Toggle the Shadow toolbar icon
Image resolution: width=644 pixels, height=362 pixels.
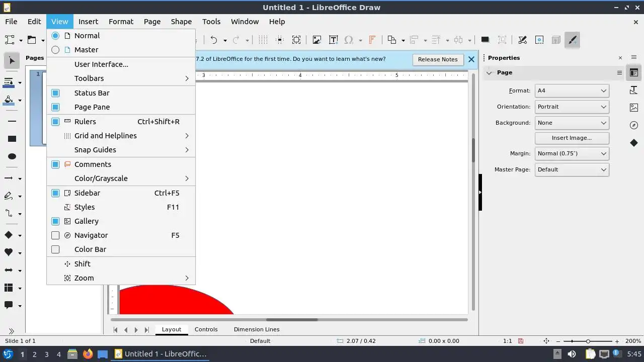point(485,40)
